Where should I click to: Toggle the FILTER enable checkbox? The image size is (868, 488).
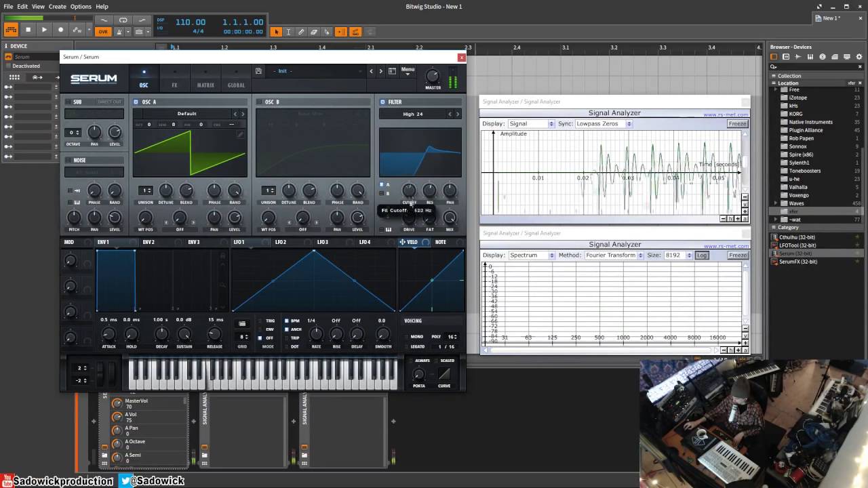(382, 102)
